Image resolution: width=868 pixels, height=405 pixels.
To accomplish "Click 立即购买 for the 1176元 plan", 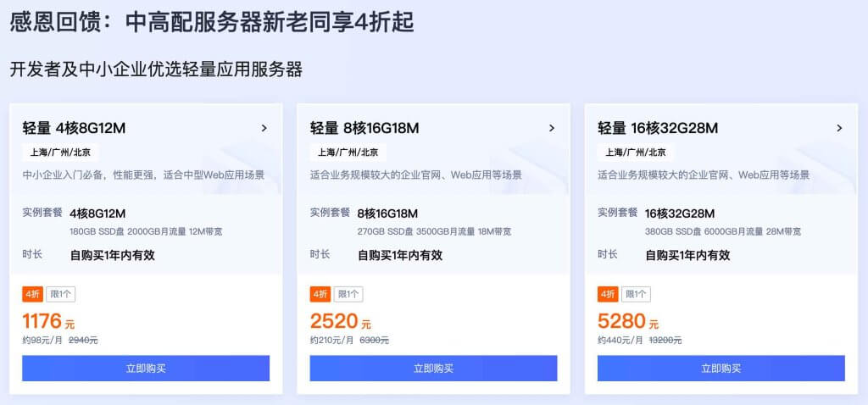I will pyautogui.click(x=146, y=369).
